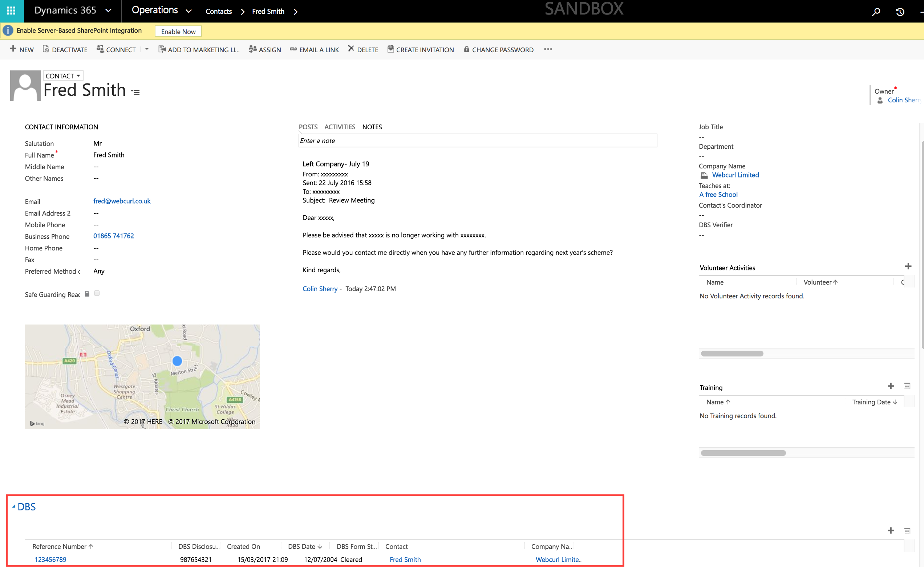
Task: Add a new Volunteer Activity with plus icon
Action: coord(909,266)
